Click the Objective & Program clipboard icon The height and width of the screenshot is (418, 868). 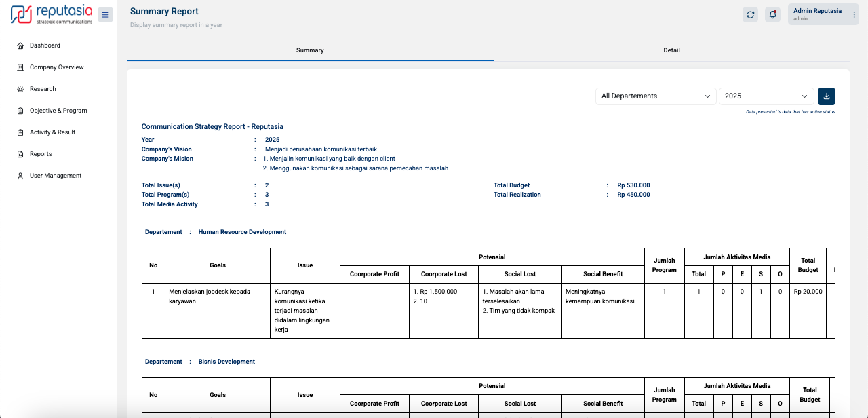coord(20,111)
